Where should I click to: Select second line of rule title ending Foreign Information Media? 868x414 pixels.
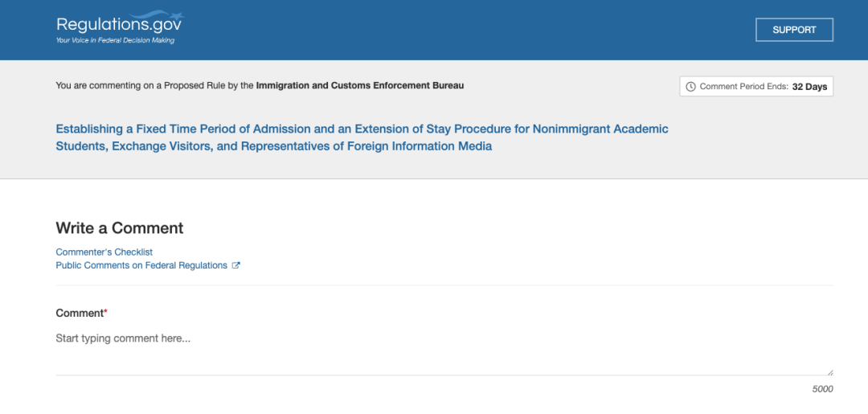click(274, 146)
